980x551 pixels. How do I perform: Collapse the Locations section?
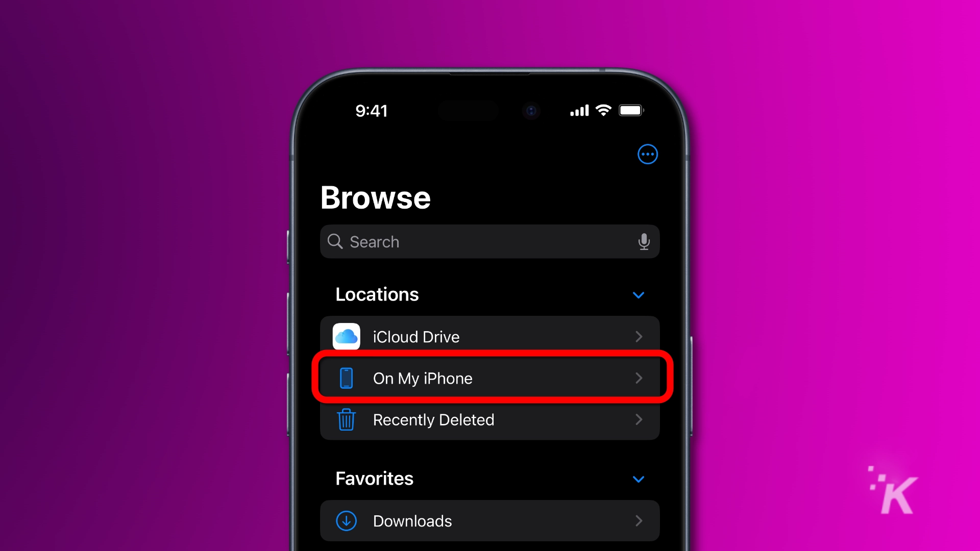click(x=638, y=295)
